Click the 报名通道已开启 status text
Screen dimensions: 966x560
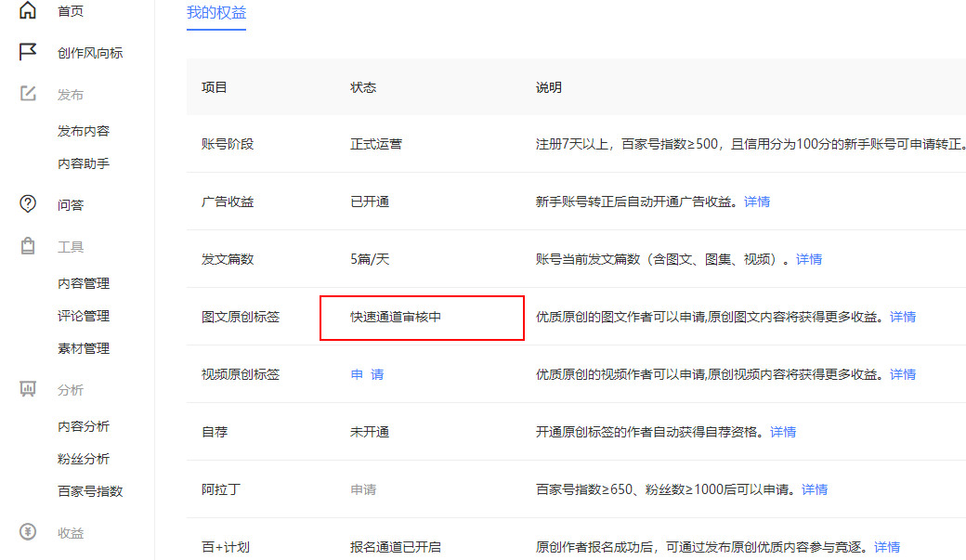pyautogui.click(x=396, y=546)
